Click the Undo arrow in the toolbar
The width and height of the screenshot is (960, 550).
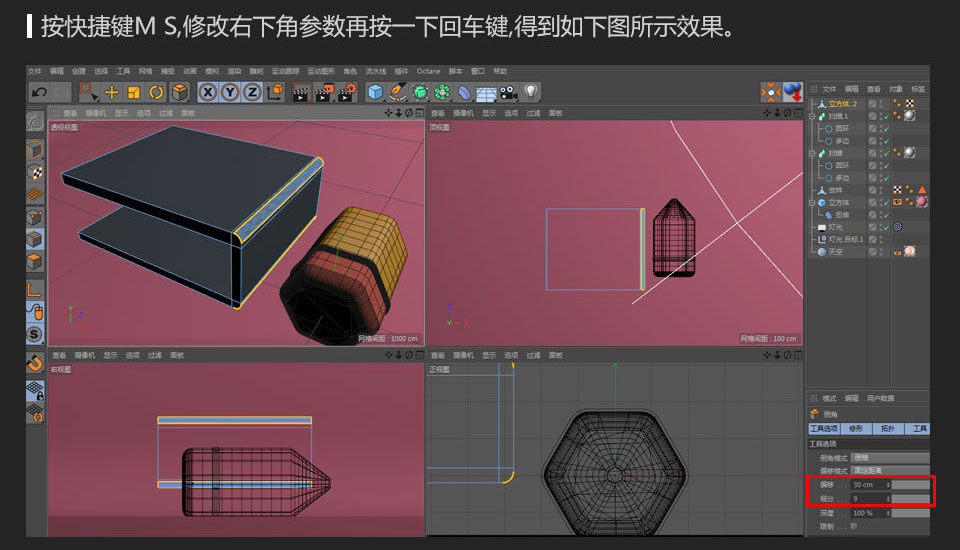[39, 92]
